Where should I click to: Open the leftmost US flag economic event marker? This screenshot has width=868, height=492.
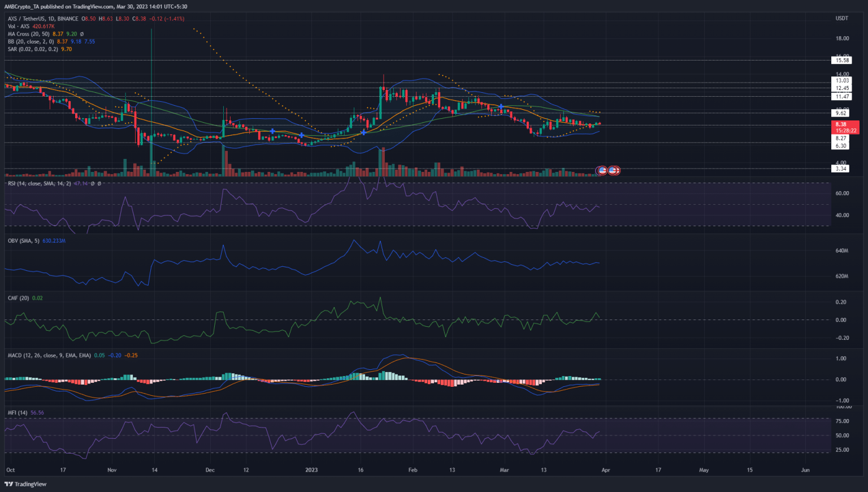click(x=602, y=170)
